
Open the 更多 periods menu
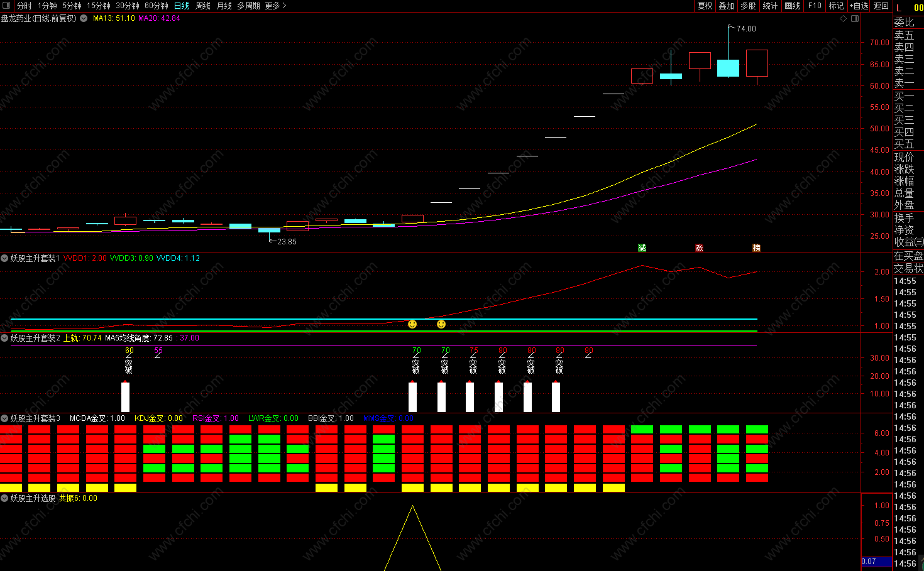click(x=275, y=6)
